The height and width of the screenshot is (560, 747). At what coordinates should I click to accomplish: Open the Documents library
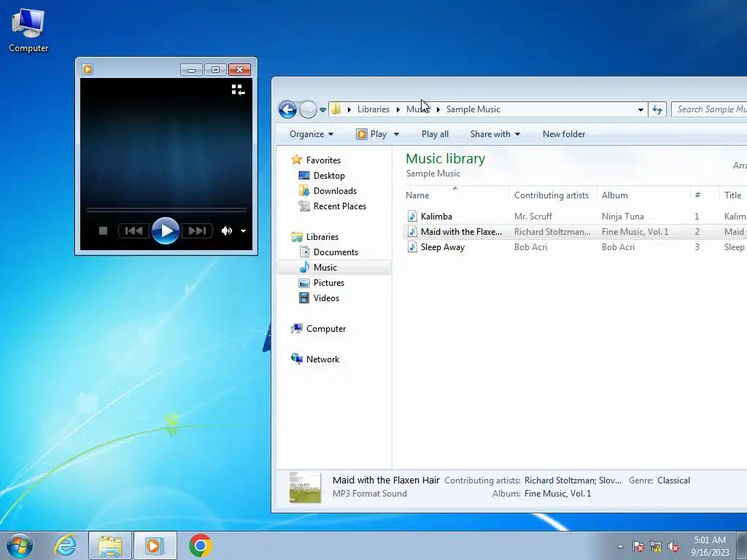pyautogui.click(x=336, y=252)
